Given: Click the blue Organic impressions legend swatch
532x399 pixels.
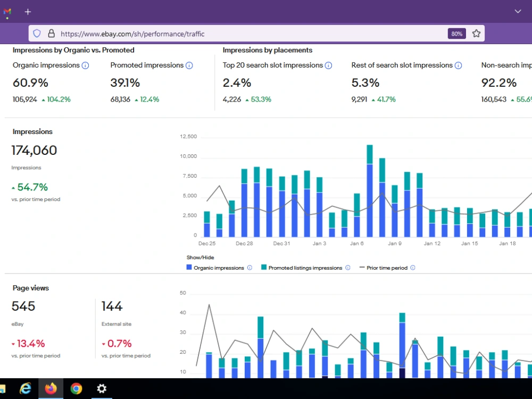Looking at the screenshot, I should [x=189, y=268].
